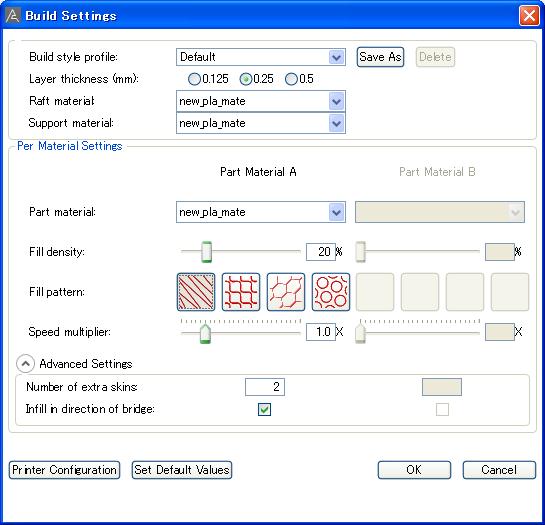Click the Save As button
The image size is (545, 525).
[380, 57]
